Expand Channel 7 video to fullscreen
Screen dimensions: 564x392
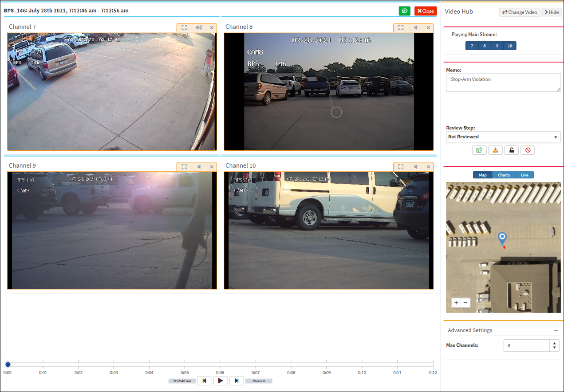point(184,27)
